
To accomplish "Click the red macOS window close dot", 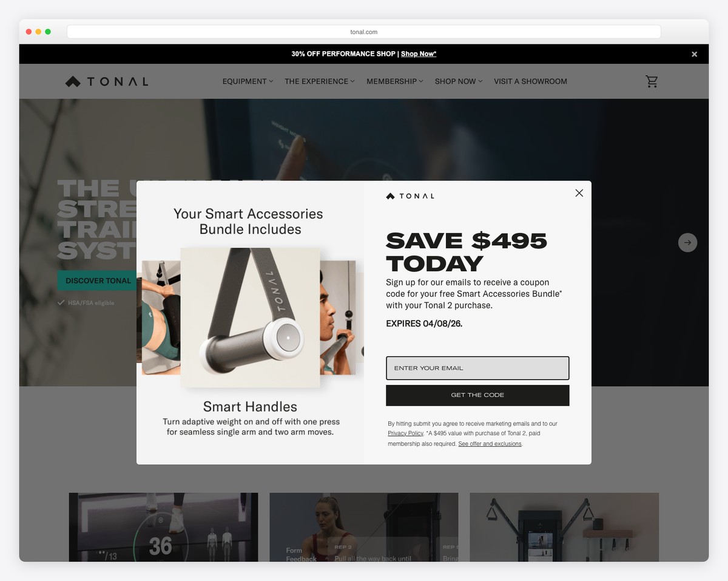I will (29, 32).
